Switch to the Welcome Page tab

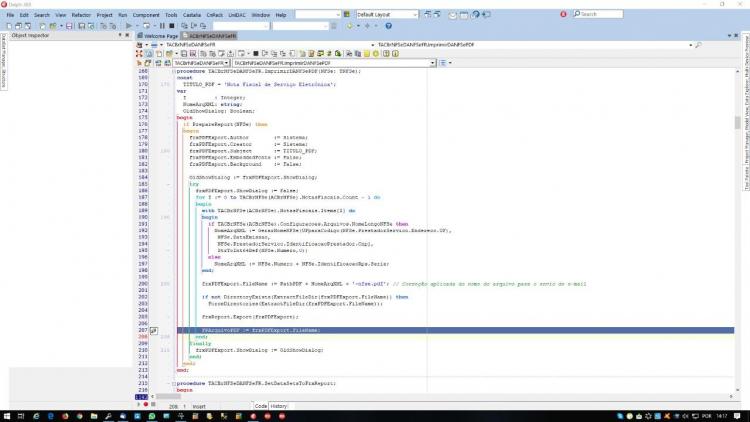pyautogui.click(x=158, y=36)
